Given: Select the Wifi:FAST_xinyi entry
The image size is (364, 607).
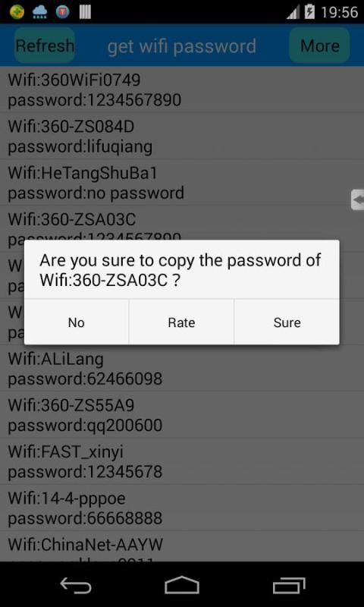Looking at the screenshot, I should click(182, 461).
